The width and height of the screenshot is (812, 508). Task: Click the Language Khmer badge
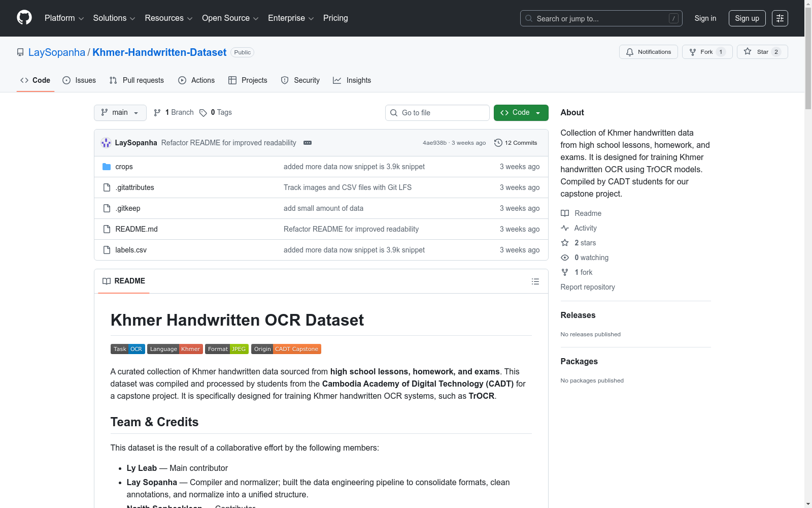coord(175,349)
